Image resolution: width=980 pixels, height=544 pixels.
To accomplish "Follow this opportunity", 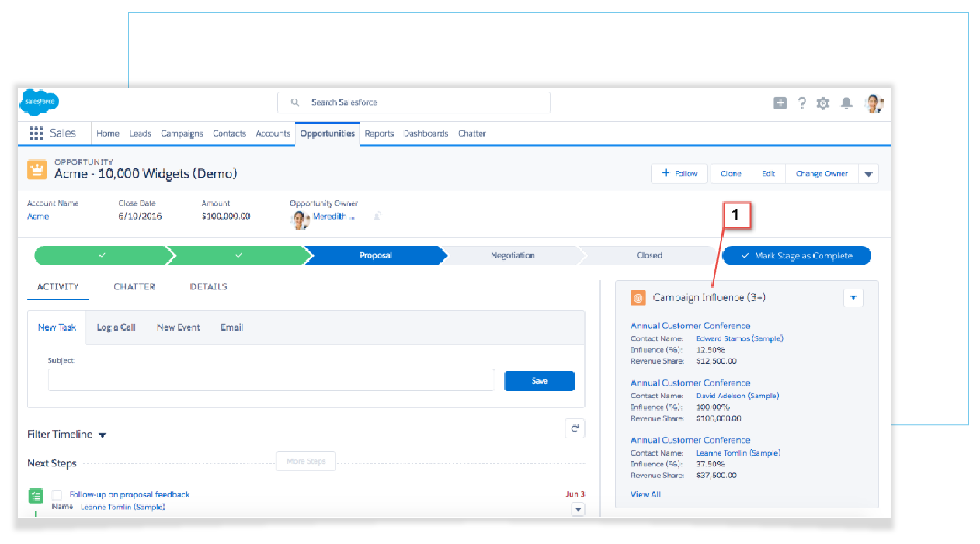I will point(679,174).
